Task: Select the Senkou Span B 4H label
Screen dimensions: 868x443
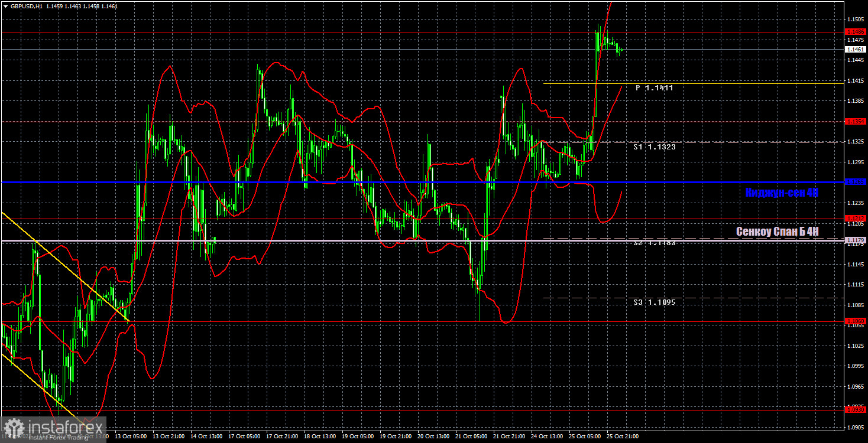Action: [778, 232]
